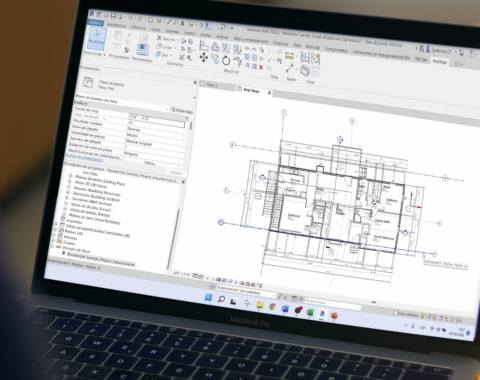This screenshot has width=480, height=380.
Task: Open the Windows Start menu
Action: pos(208,297)
